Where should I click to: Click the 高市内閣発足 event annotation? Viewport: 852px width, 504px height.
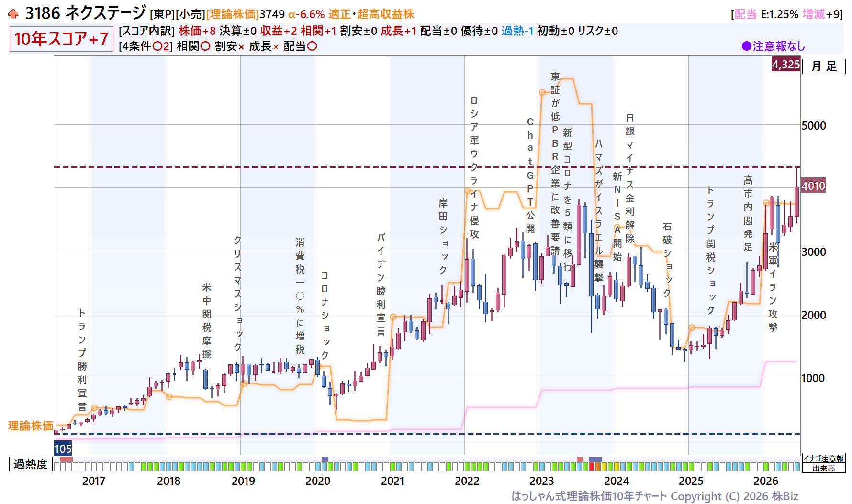748,213
